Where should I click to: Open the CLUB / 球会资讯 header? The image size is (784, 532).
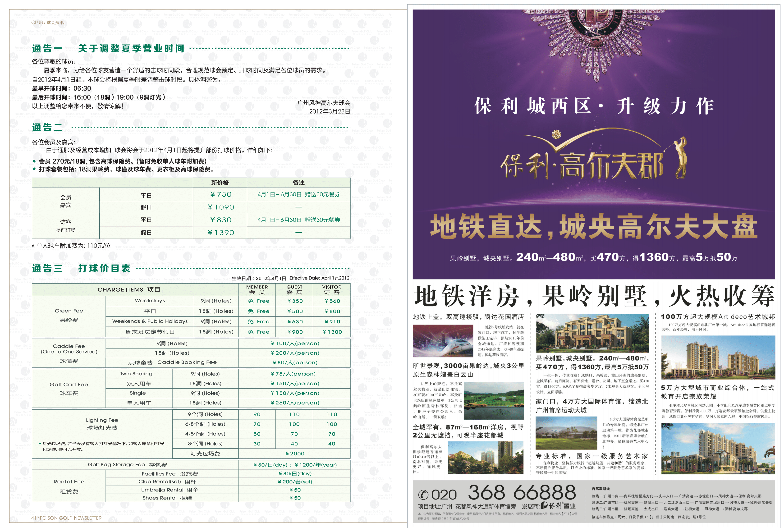tap(47, 23)
